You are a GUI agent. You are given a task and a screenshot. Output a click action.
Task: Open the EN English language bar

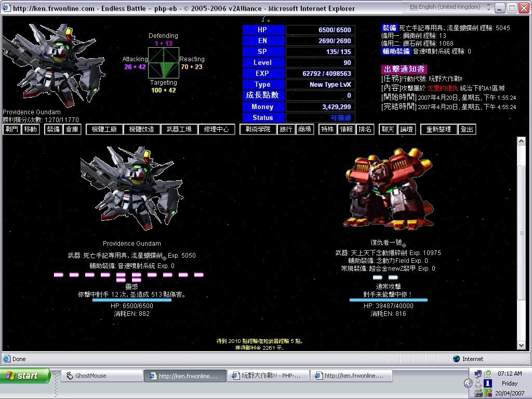[x=444, y=7]
